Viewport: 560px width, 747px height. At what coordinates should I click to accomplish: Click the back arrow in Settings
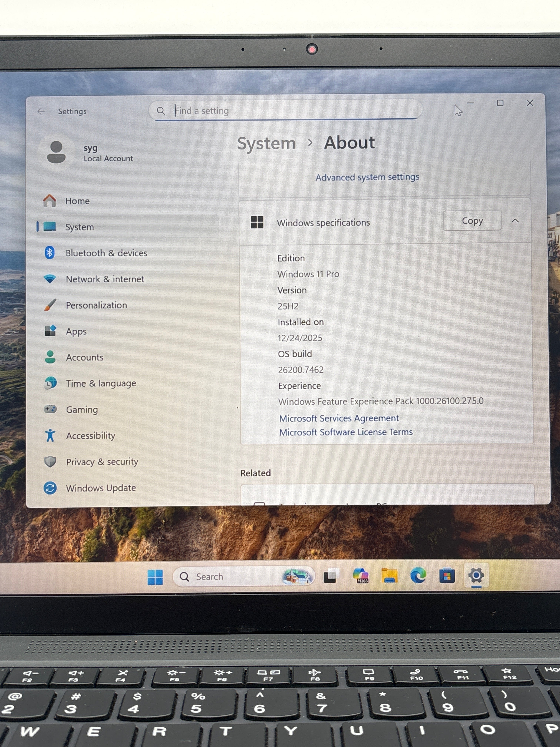(41, 112)
